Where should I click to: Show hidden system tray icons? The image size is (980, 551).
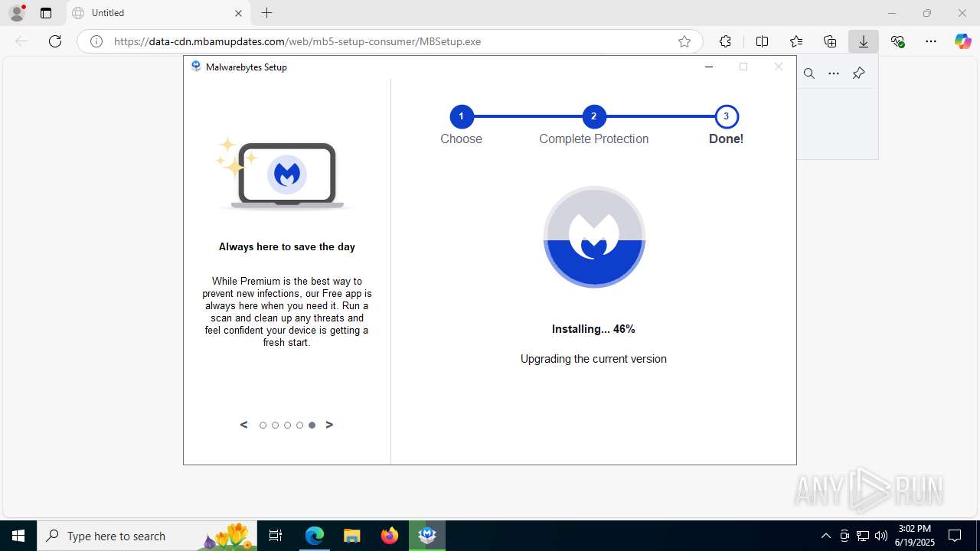click(825, 536)
